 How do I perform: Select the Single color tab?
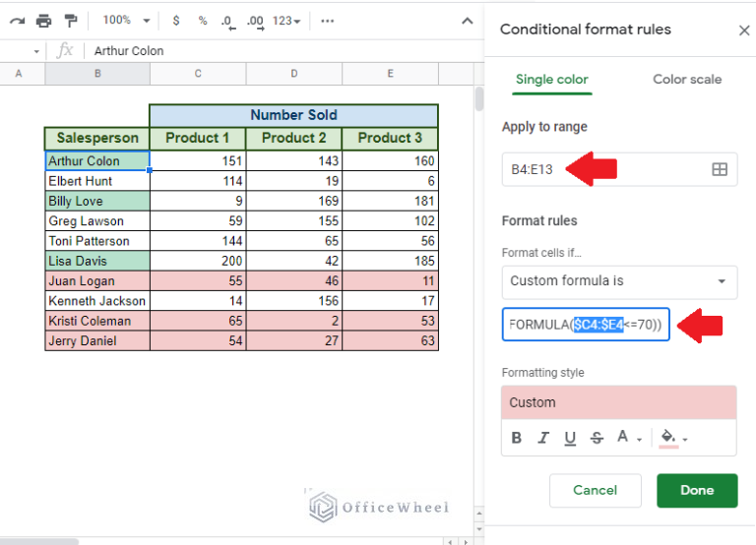coord(551,80)
